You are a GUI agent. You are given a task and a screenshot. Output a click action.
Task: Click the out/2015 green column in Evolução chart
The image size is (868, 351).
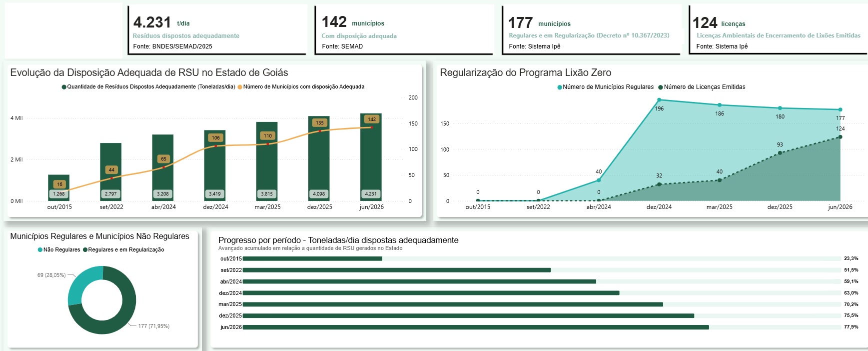(x=58, y=188)
